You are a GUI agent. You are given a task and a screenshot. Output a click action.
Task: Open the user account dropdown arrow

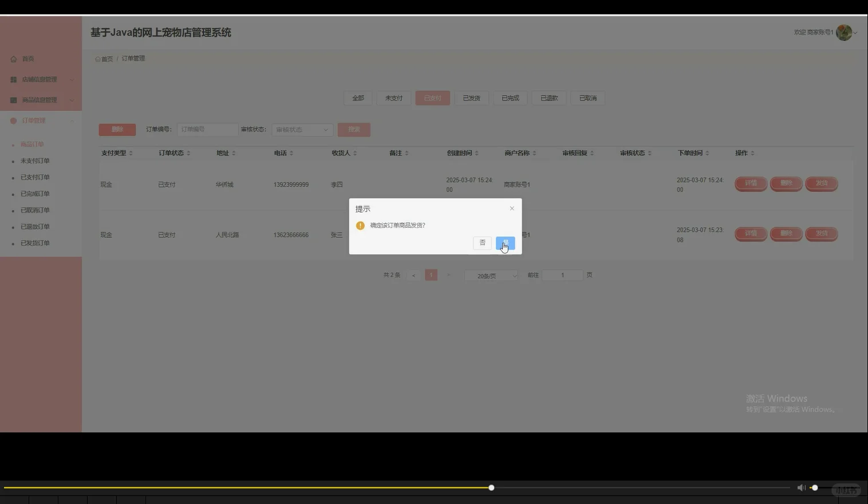tap(855, 33)
